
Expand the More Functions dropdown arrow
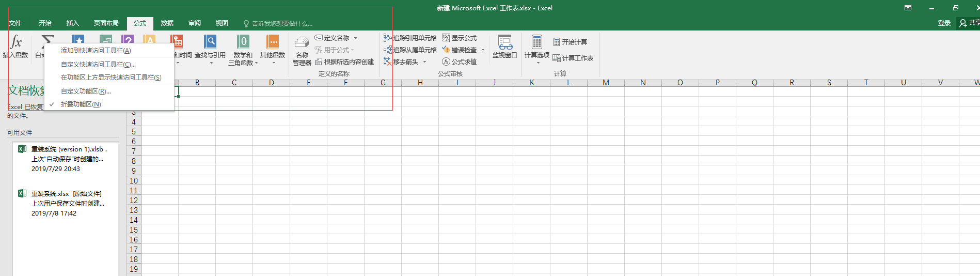coord(274,63)
